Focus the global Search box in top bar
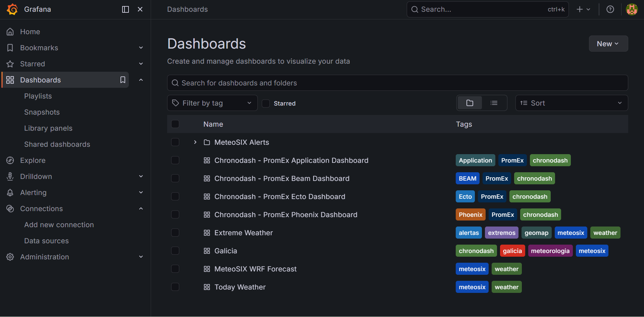Screen dimensions: 644x317 [x=488, y=9]
